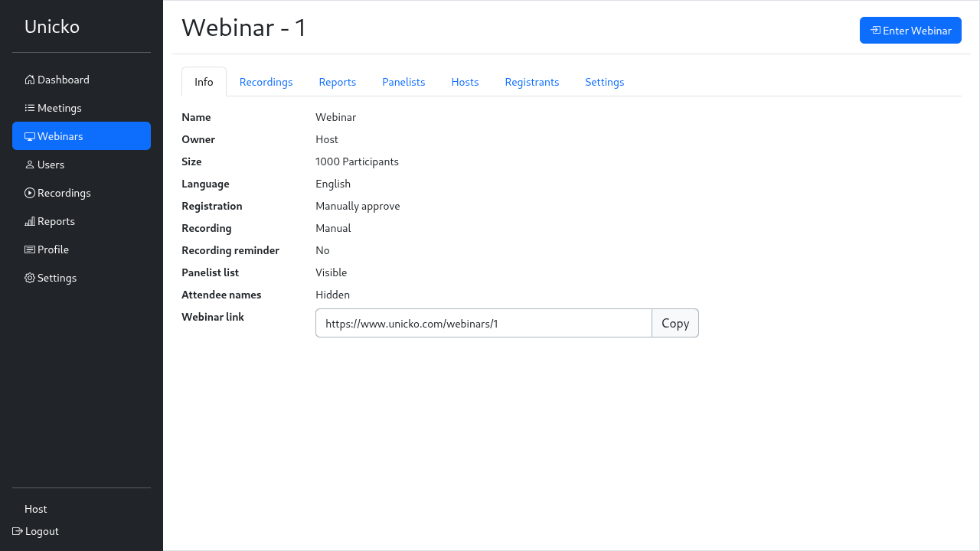980x551 pixels.
Task: Select the 'Owner' label
Action: click(x=198, y=139)
